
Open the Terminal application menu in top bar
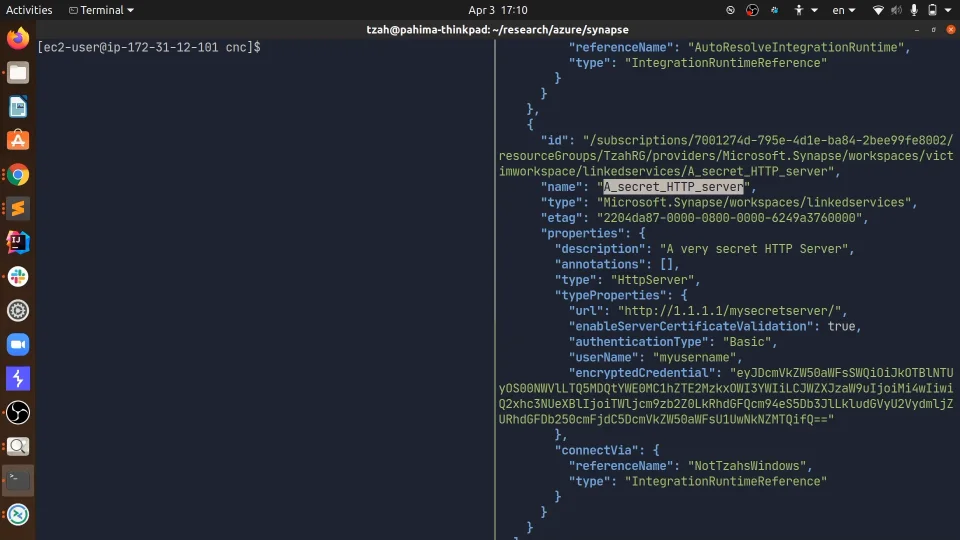pyautogui.click(x=101, y=10)
